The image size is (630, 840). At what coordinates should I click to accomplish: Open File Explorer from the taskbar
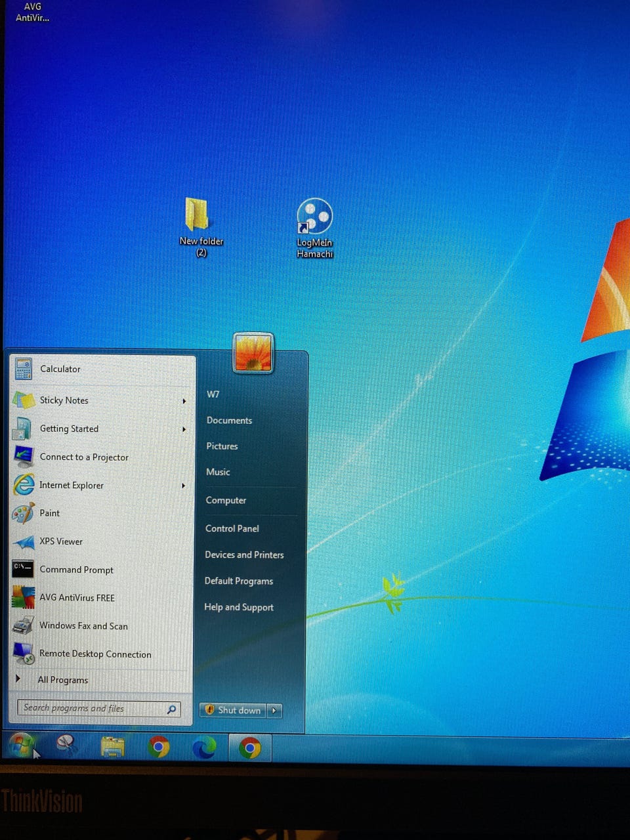113,747
